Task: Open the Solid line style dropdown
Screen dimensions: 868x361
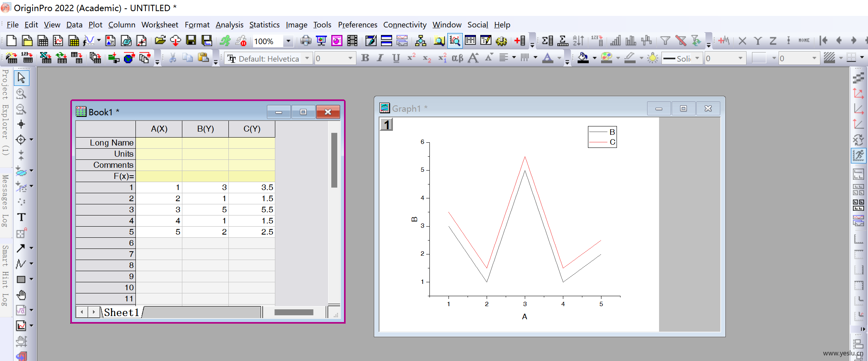Action: (697, 58)
